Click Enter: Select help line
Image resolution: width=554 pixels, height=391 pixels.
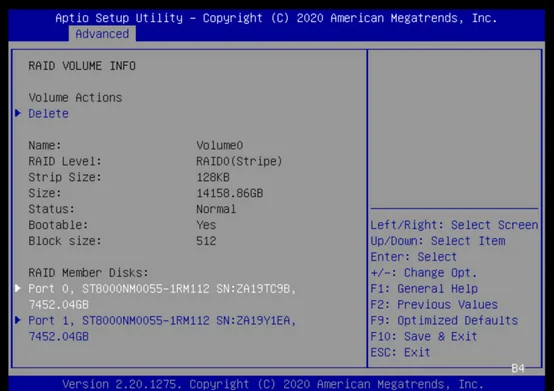tap(414, 257)
